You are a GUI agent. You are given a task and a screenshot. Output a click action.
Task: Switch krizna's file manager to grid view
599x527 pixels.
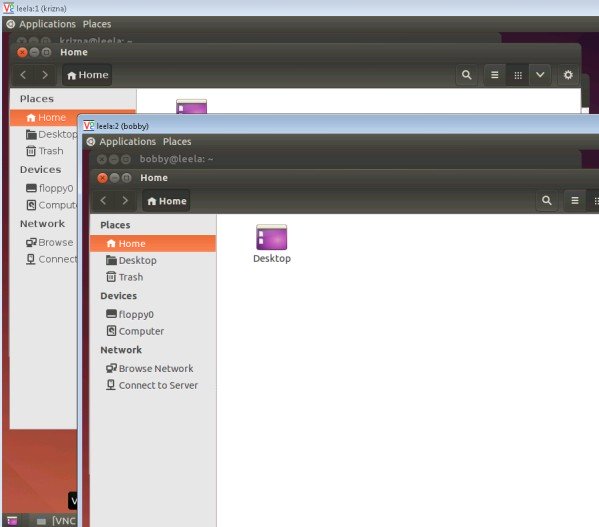pos(518,75)
